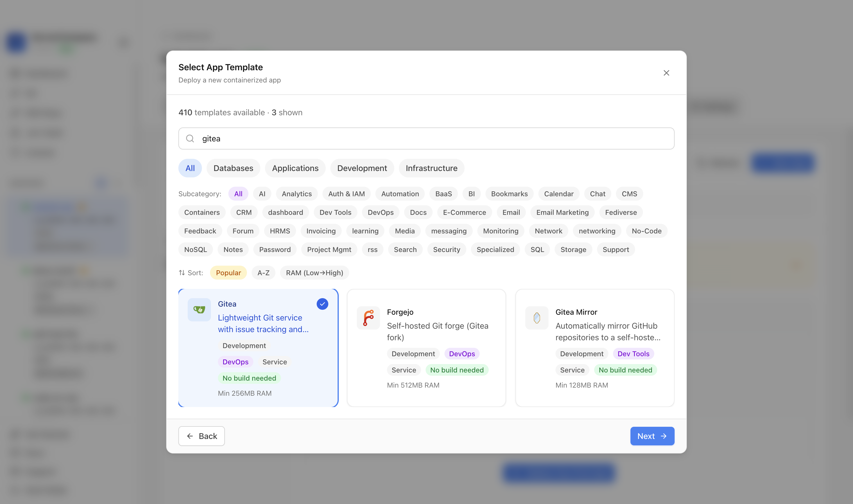Image resolution: width=853 pixels, height=504 pixels.
Task: Filter by dashboard subcategory
Action: click(x=286, y=212)
